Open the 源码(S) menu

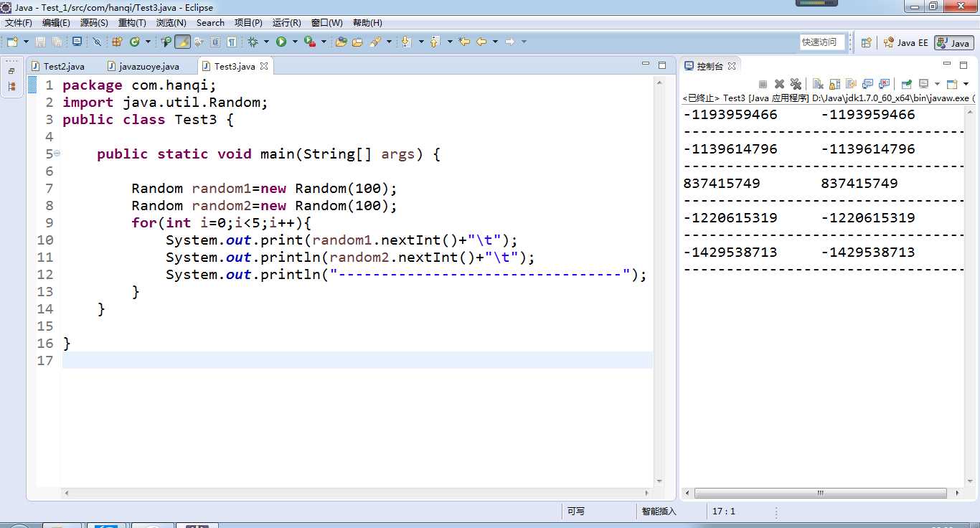(x=95, y=23)
